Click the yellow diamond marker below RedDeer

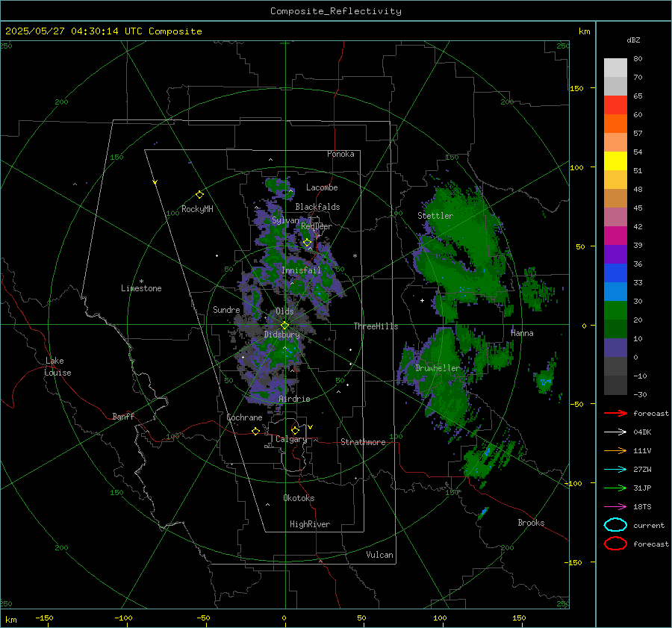307,243
